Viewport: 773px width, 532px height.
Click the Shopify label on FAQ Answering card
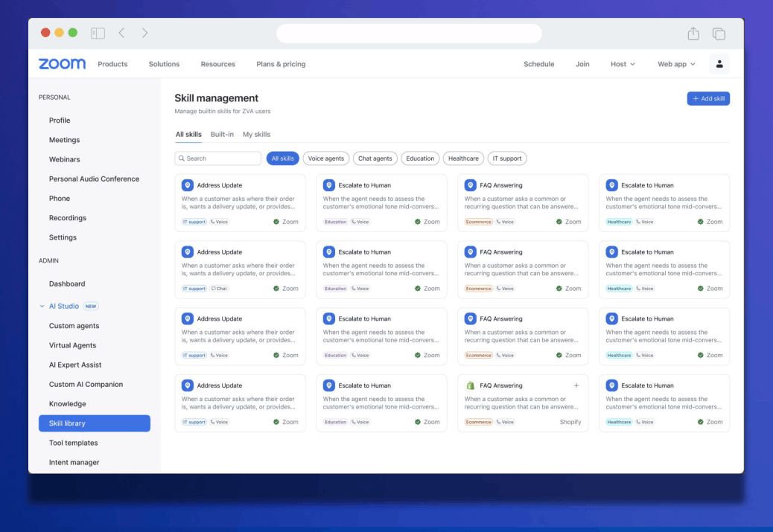[x=570, y=422]
